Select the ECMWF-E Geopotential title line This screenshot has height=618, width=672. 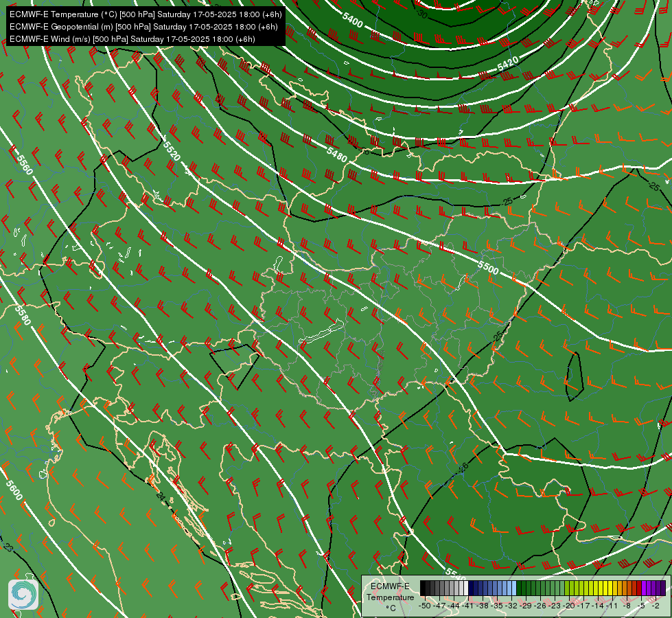143,27
